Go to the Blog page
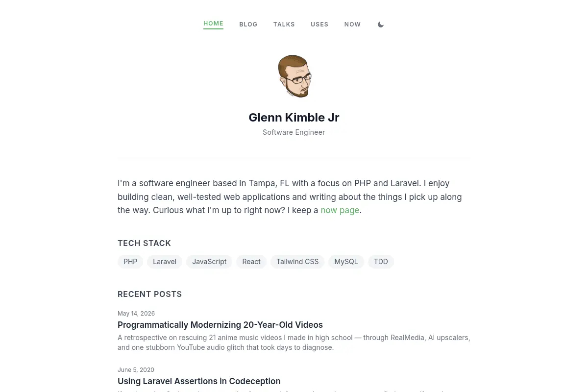This screenshot has width=588, height=392. click(x=248, y=24)
